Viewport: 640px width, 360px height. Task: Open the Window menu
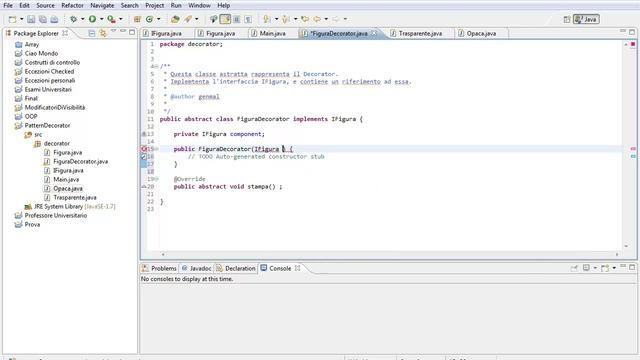199,5
